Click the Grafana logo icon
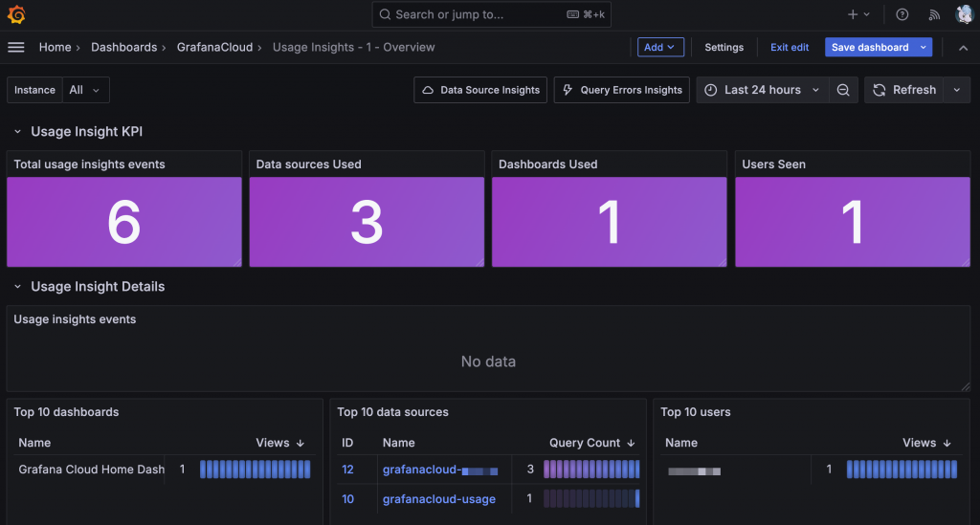This screenshot has width=980, height=525. [16, 14]
